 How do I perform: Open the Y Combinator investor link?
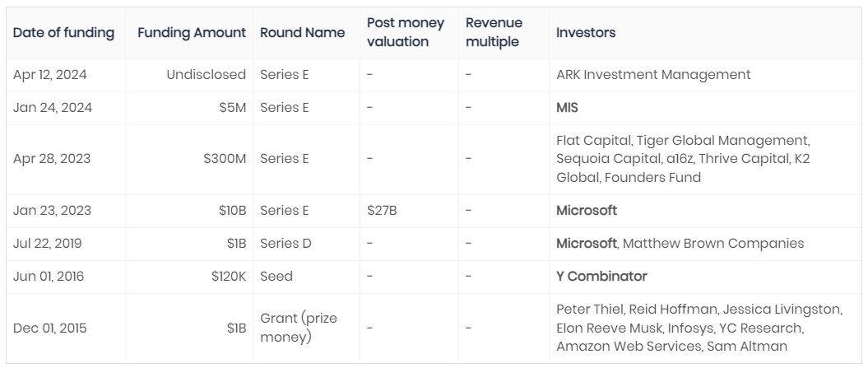(x=601, y=277)
